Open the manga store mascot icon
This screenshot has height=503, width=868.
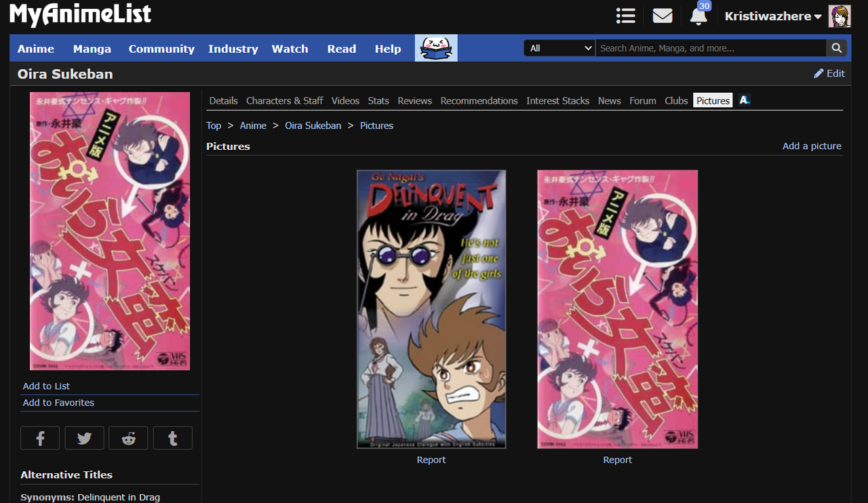coord(436,48)
